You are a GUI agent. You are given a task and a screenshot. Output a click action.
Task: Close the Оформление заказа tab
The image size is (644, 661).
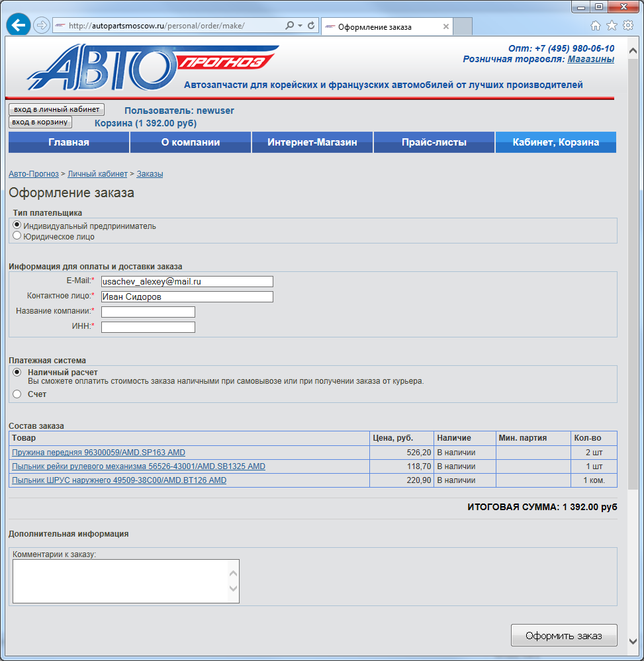click(x=446, y=27)
